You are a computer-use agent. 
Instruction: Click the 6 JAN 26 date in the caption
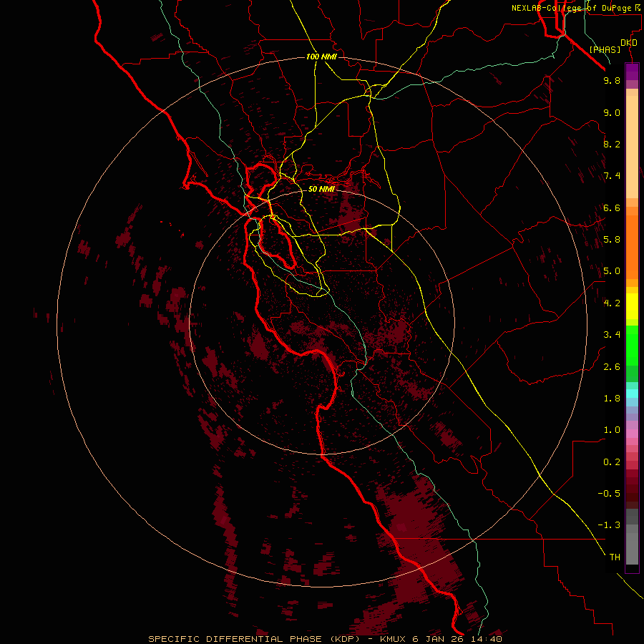tap(439, 639)
